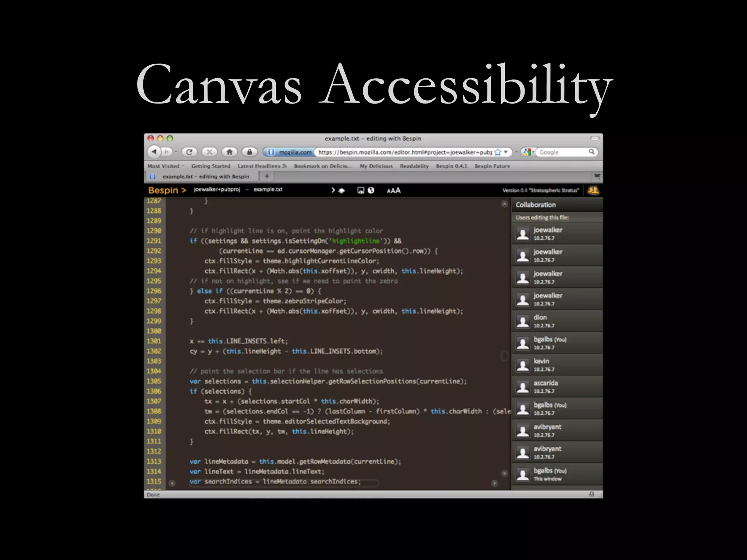This screenshot has width=747, height=560.
Task: Click the code on line 1313
Action: tap(295, 462)
